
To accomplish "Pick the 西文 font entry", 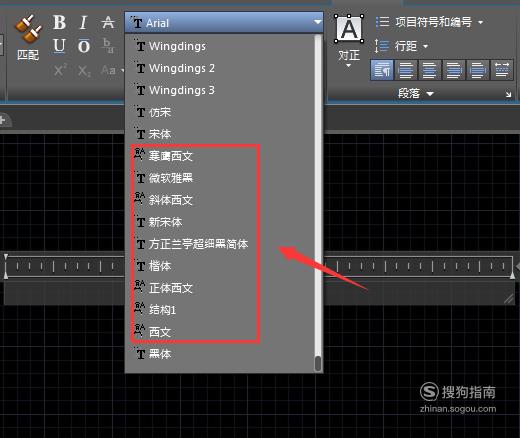I will (x=220, y=332).
